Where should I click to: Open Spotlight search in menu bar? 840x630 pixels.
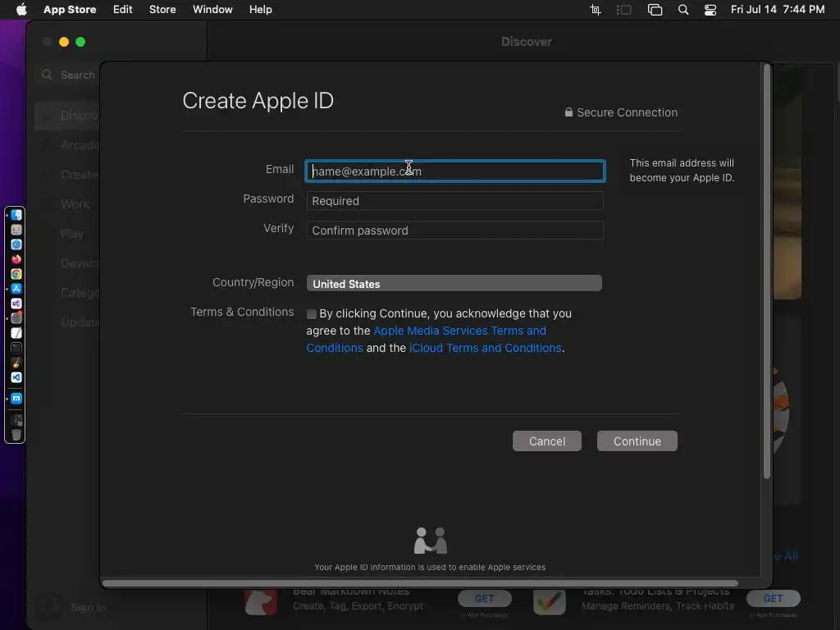click(683, 10)
